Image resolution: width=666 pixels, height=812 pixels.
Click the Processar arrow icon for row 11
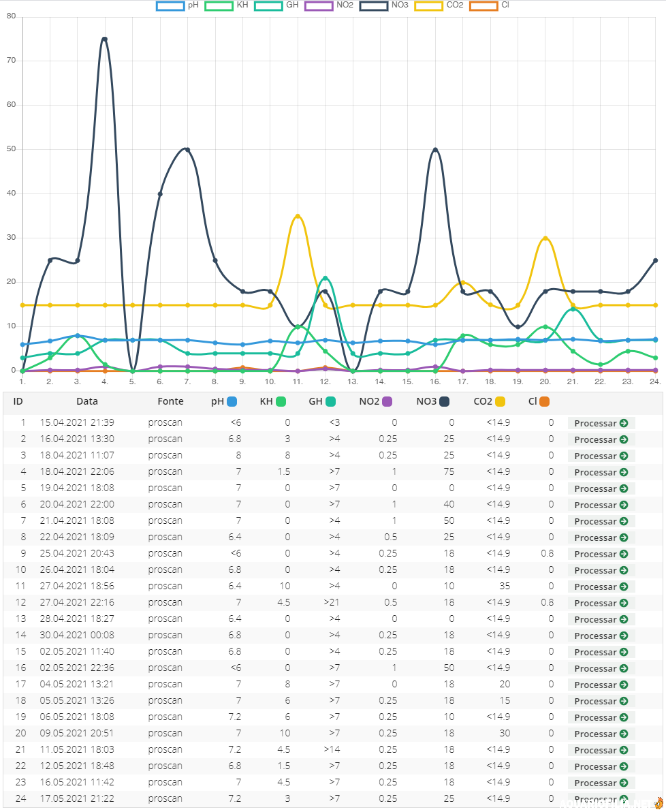pos(623,587)
